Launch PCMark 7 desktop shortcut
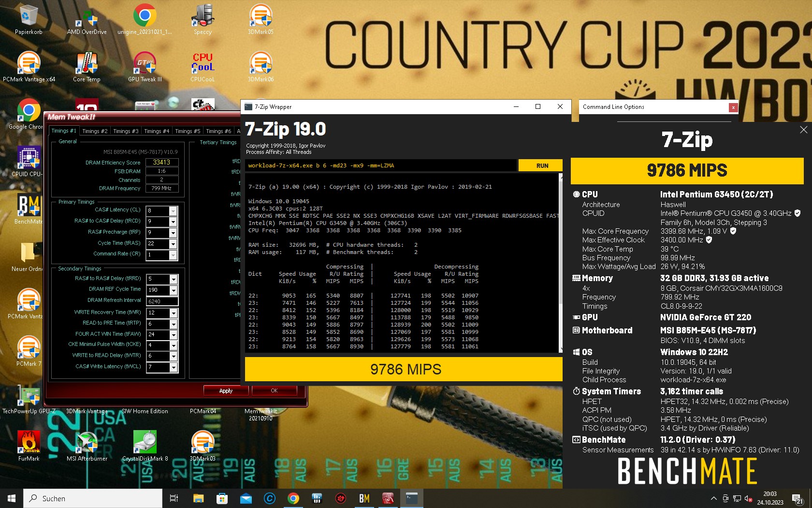Screen dimensions: 812x508 (x=29, y=351)
